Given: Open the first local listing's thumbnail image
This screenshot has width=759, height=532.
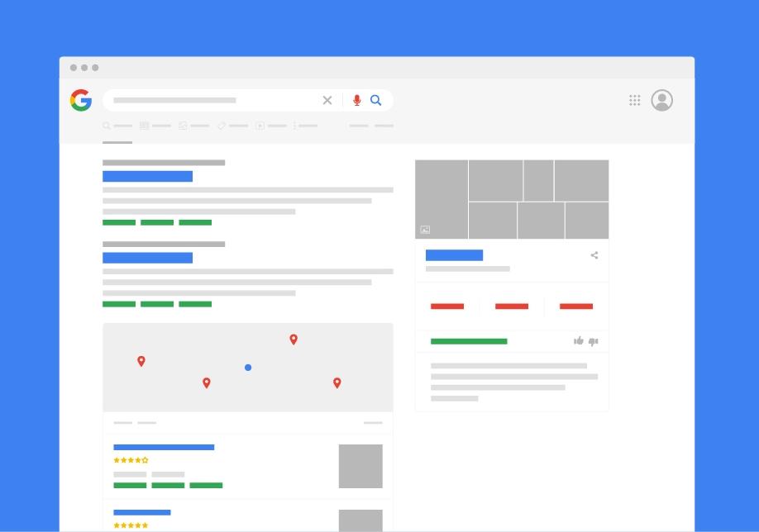Looking at the screenshot, I should click(x=360, y=466).
